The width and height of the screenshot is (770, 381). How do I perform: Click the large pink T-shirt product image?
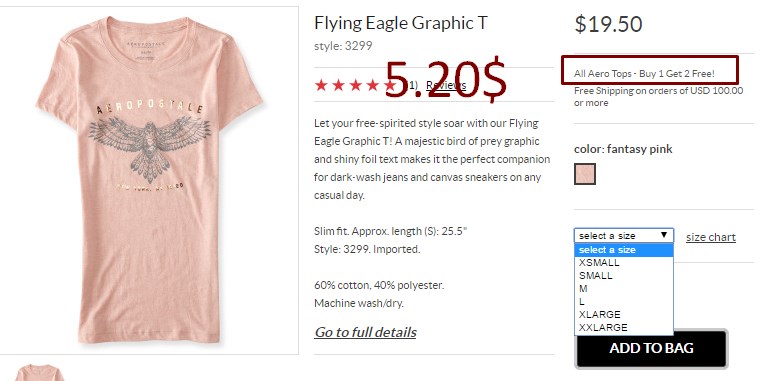click(x=149, y=180)
